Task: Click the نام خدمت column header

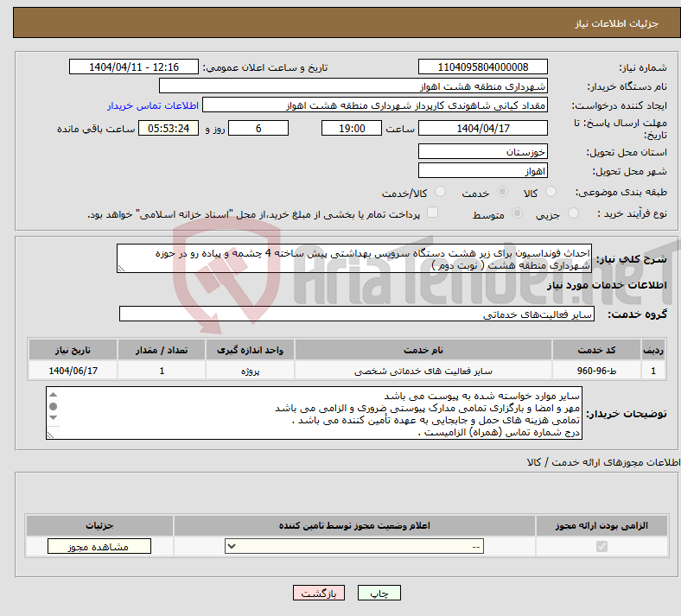Action: coord(423,350)
